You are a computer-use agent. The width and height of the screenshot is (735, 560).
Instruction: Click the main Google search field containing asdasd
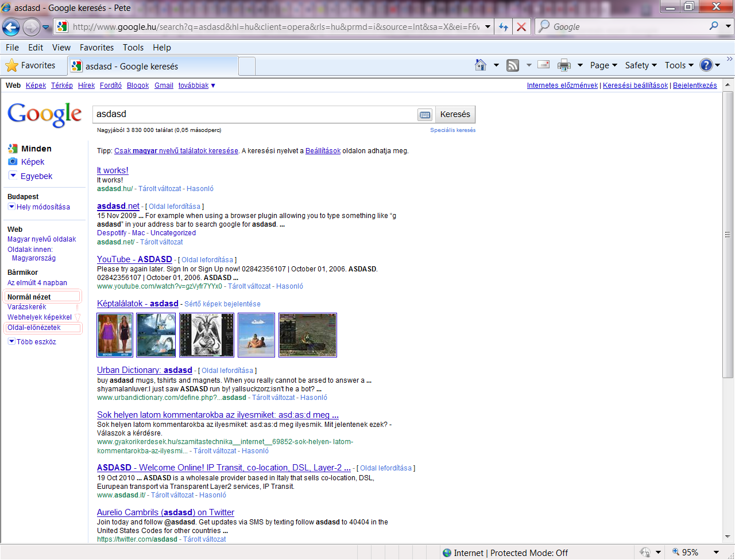coord(254,114)
